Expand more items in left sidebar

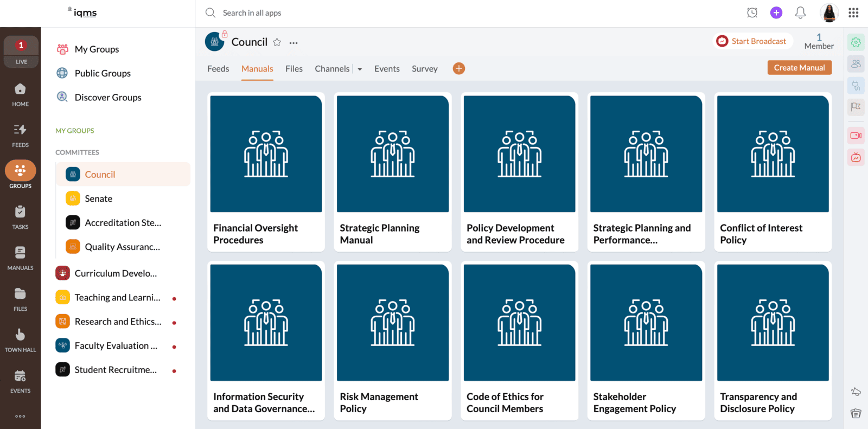21,416
